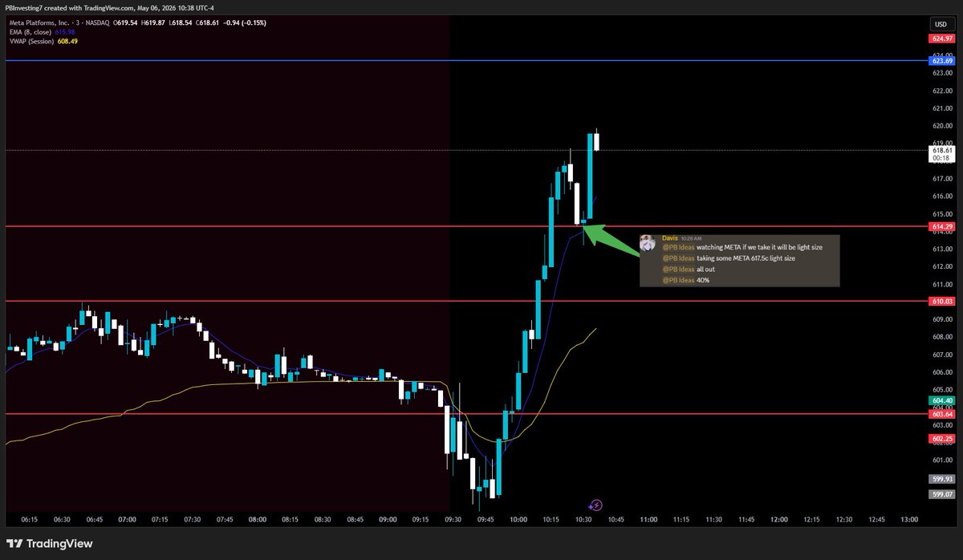Click the '40%' chat message
Image resolution: width=963 pixels, height=560 pixels.
tap(703, 280)
